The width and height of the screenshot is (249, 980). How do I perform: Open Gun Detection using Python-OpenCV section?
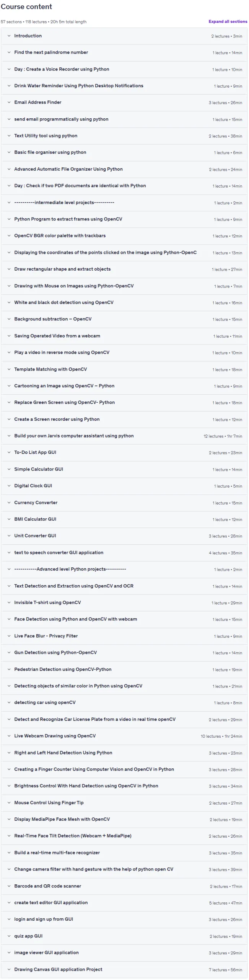(x=124, y=653)
